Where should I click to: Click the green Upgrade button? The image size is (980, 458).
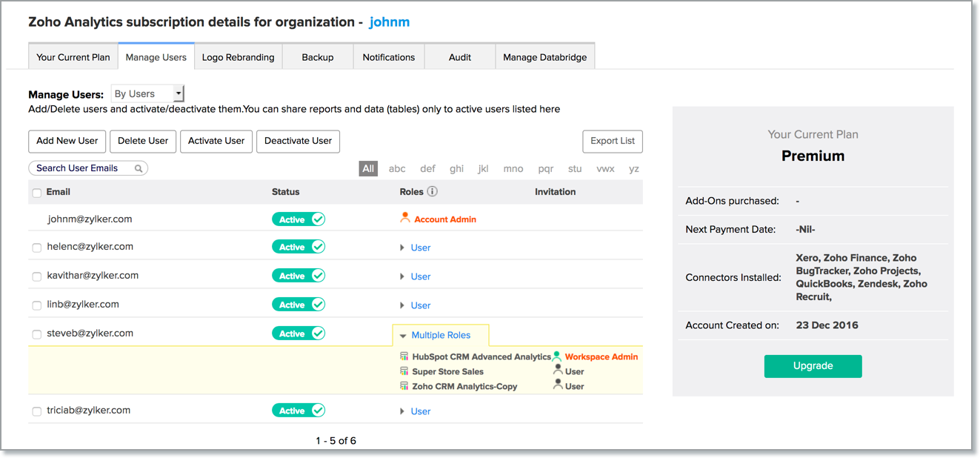813,366
